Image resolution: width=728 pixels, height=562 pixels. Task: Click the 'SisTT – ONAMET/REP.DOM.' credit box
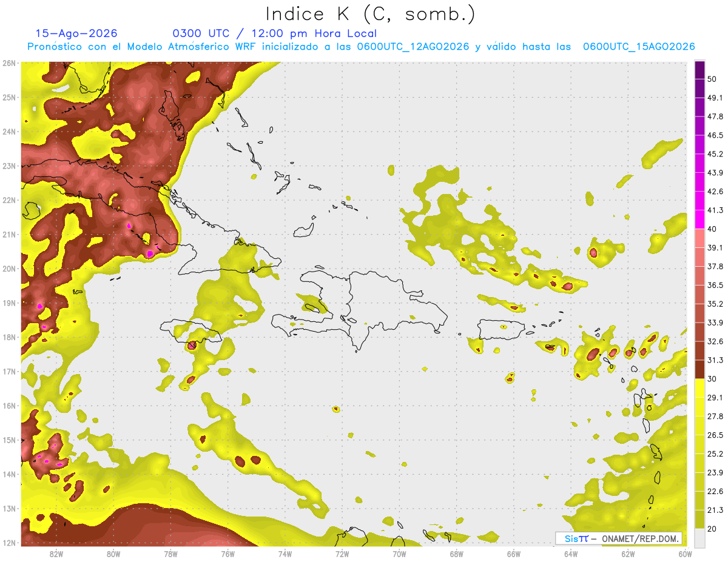[x=618, y=538]
